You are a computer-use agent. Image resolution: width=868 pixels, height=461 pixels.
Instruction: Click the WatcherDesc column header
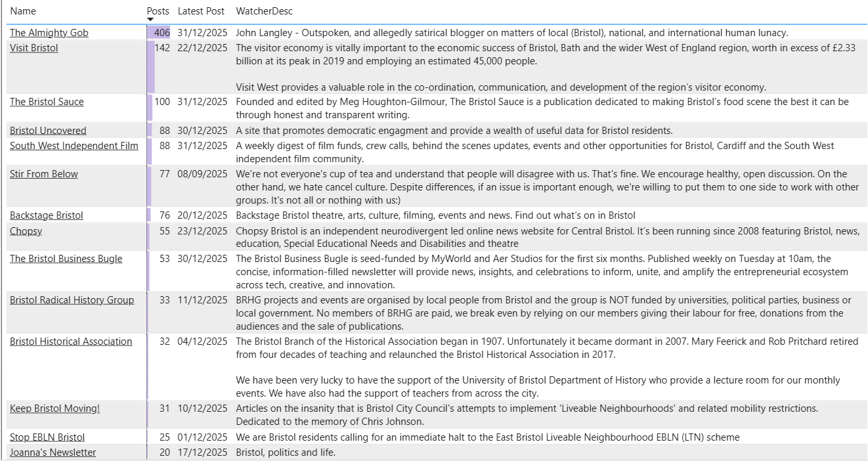264,11
